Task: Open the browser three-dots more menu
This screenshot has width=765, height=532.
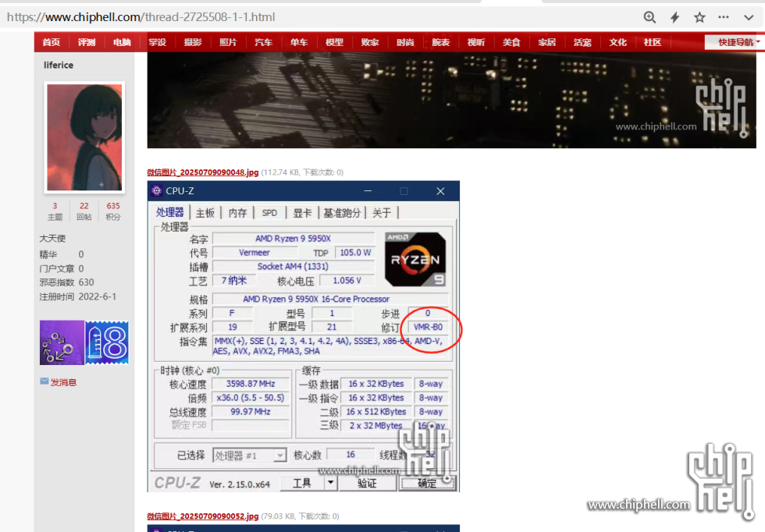Action: point(724,17)
